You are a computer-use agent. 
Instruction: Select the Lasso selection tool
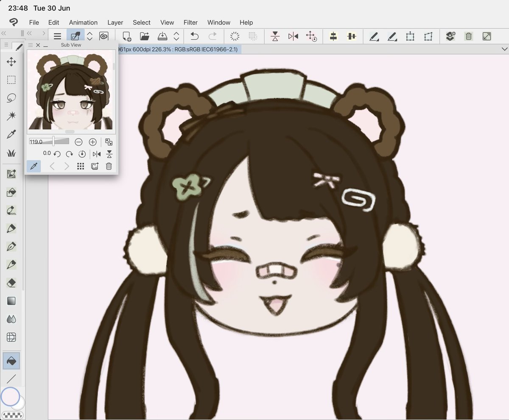click(11, 98)
